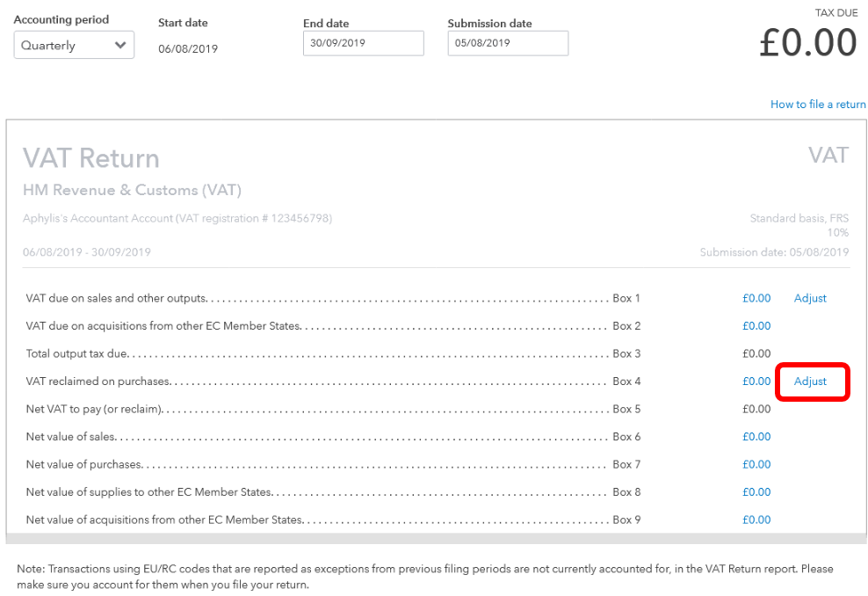Click the 'VAT reclaimed on purchases' row label
Viewport: 868px width, 596px height.
98,382
